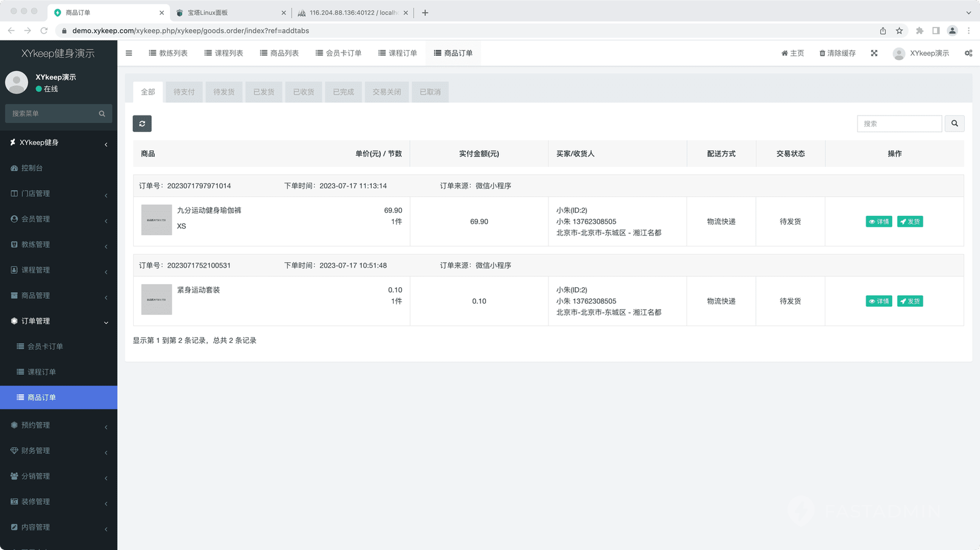Click the 九分运动健身瑜伽裤 product thumbnail
Screen dimensions: 980x550
pyautogui.click(x=157, y=220)
